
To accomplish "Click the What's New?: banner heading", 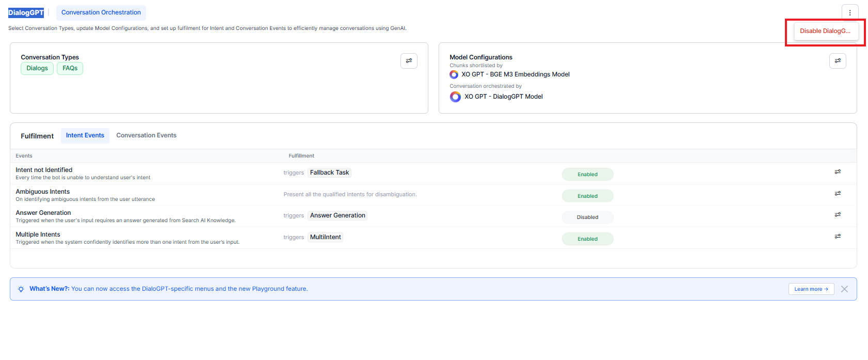I will point(49,289).
